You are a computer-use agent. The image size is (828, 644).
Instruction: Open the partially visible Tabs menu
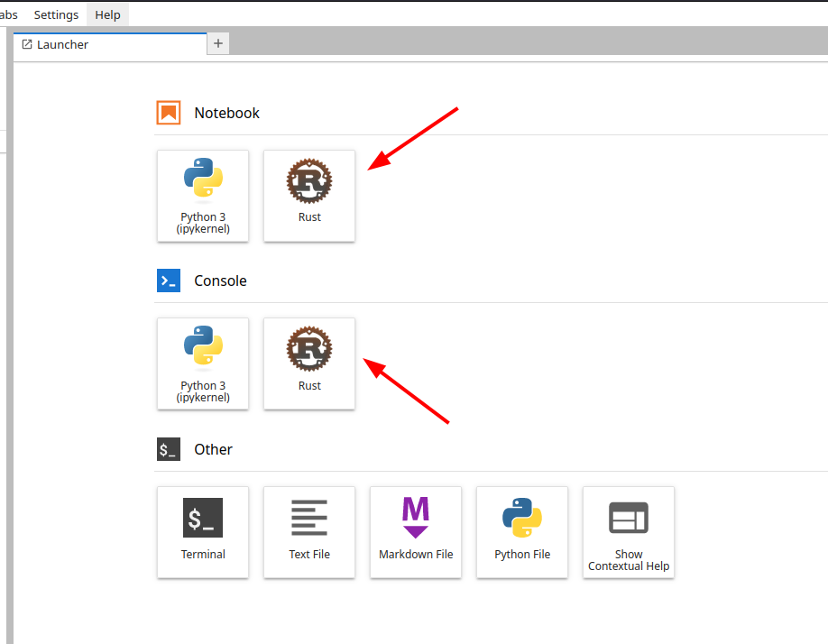[x=8, y=14]
